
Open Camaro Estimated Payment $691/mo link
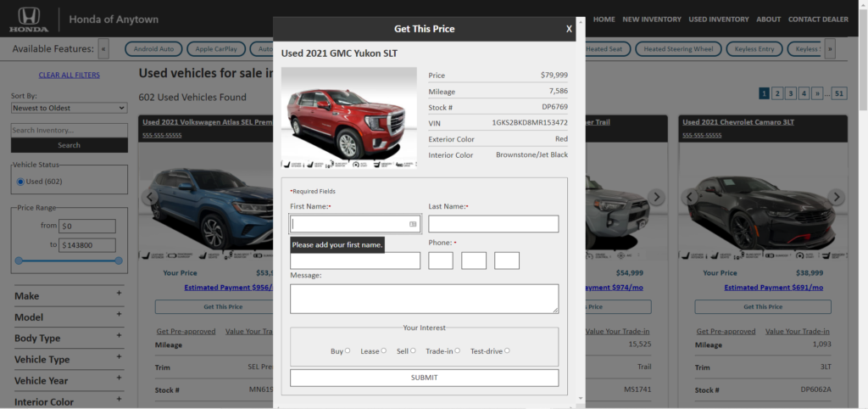pyautogui.click(x=773, y=288)
